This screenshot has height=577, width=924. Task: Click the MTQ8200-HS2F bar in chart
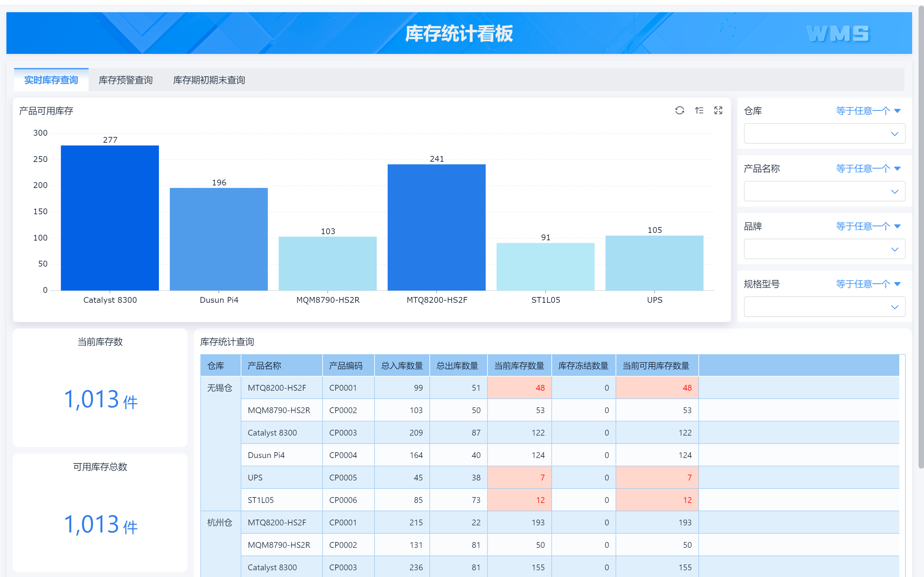pos(436,227)
